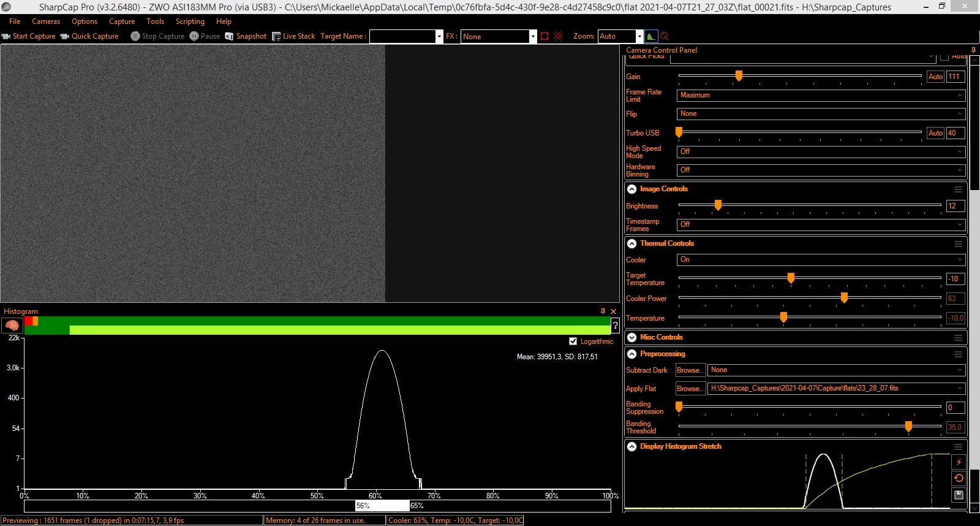Pin the Histogram panel

coord(603,311)
